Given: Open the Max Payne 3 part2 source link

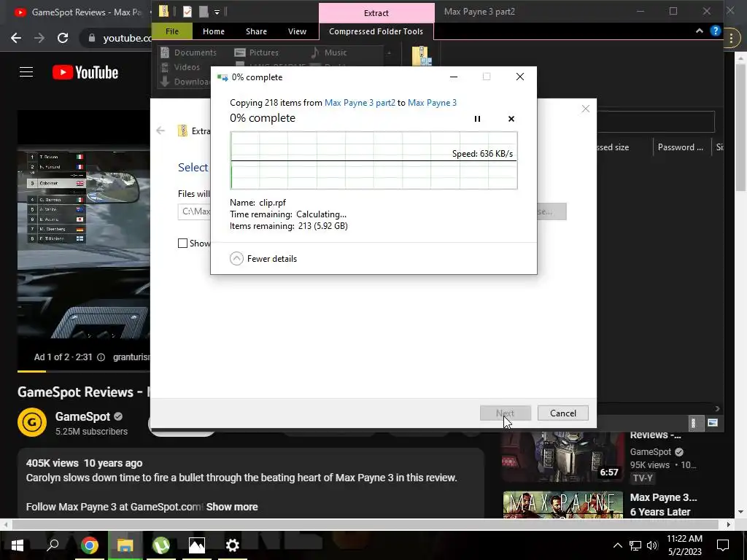Looking at the screenshot, I should click(x=360, y=102).
